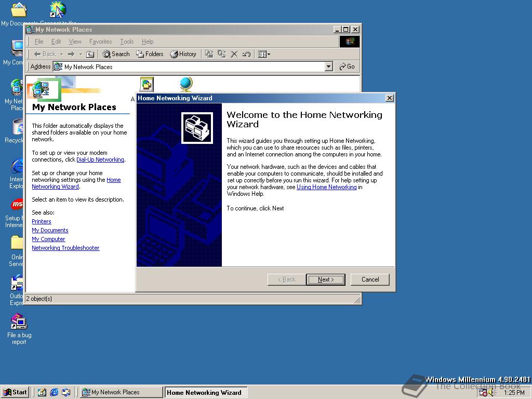Click the My Network Places title bar icon
Viewport: 532px width, 399px height.
click(x=31, y=30)
